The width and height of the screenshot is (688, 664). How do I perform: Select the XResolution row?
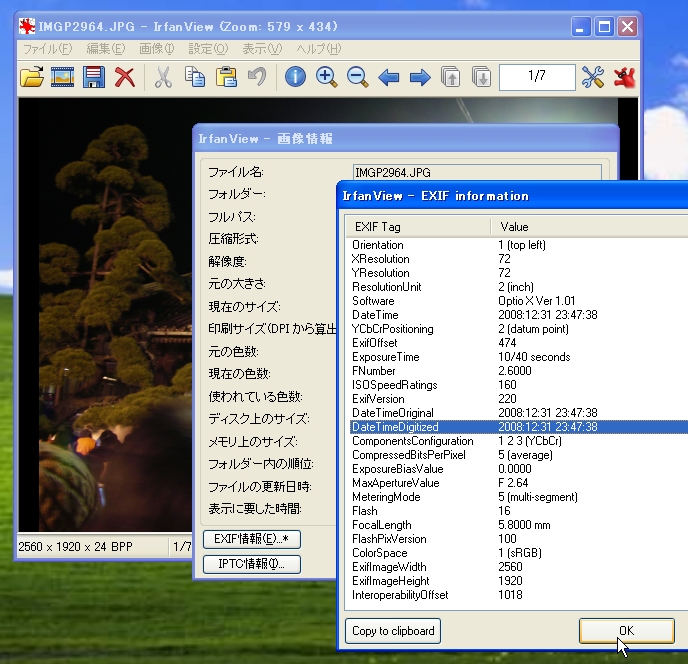pos(519,259)
